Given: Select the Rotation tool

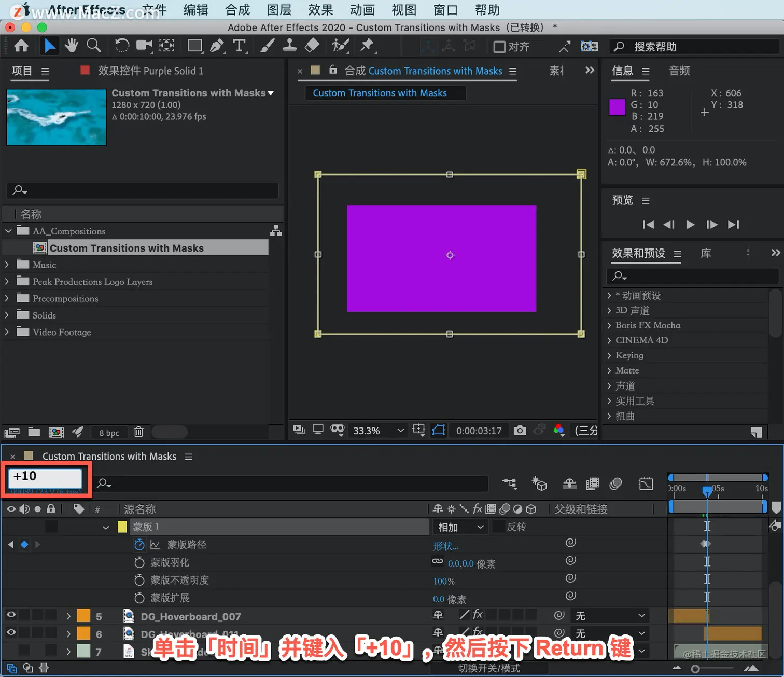Looking at the screenshot, I should point(122,46).
